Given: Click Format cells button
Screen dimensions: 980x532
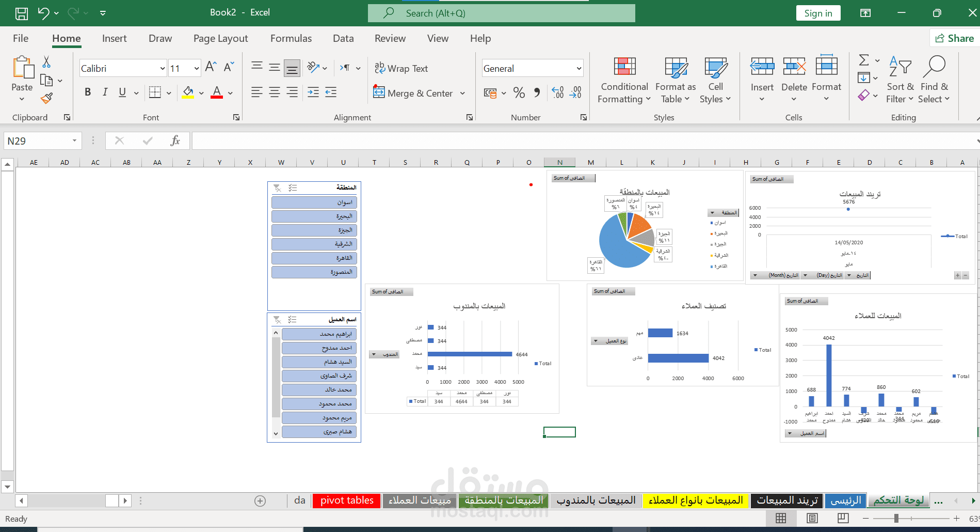Looking at the screenshot, I should tap(826, 79).
